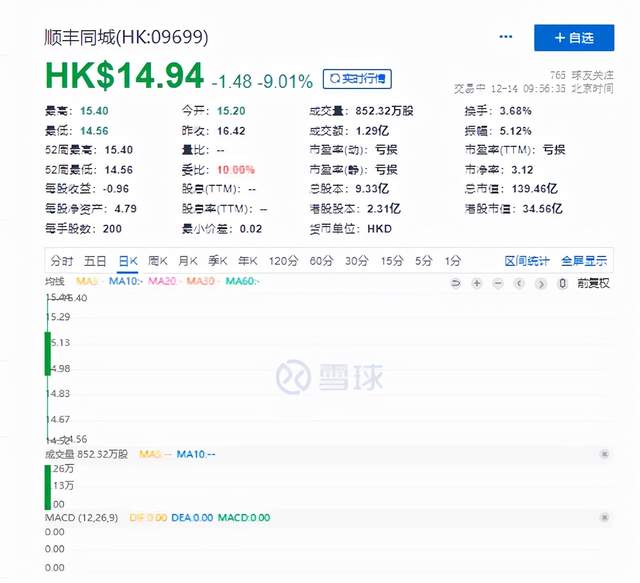Image resolution: width=640 pixels, height=583 pixels.
Task: Click the 最高 value 15.40
Action: pos(94,111)
